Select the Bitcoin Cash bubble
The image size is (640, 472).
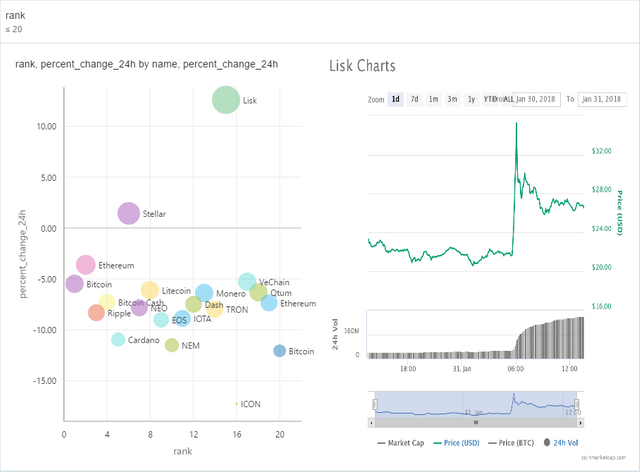[x=107, y=302]
